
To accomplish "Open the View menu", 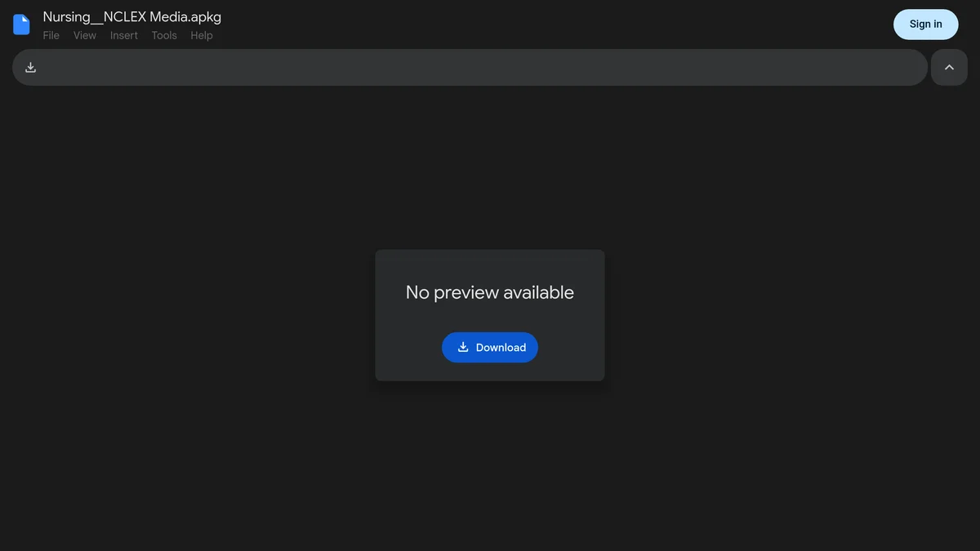I will coord(85,35).
